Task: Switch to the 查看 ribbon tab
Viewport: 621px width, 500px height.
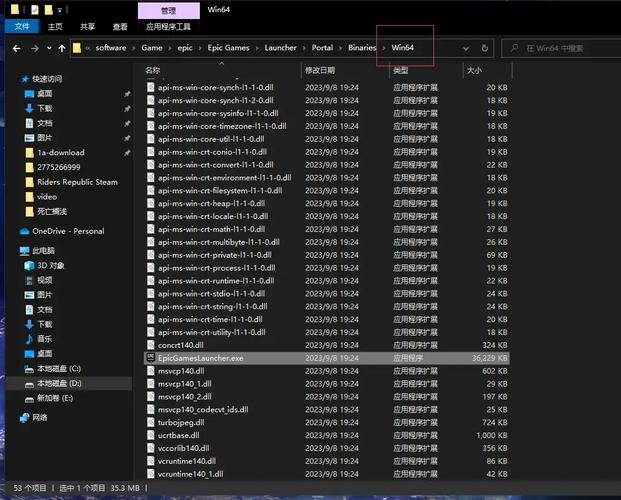Action: (120, 27)
